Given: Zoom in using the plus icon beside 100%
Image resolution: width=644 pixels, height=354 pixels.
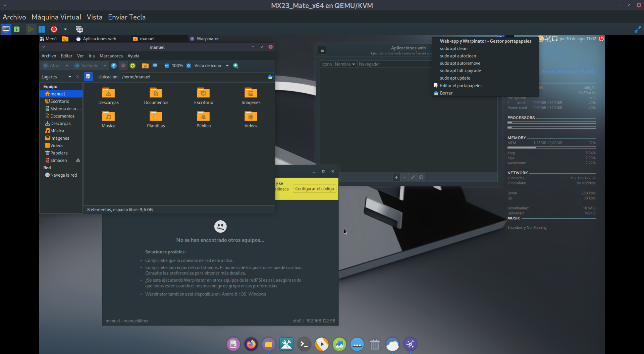Looking at the screenshot, I should point(189,66).
